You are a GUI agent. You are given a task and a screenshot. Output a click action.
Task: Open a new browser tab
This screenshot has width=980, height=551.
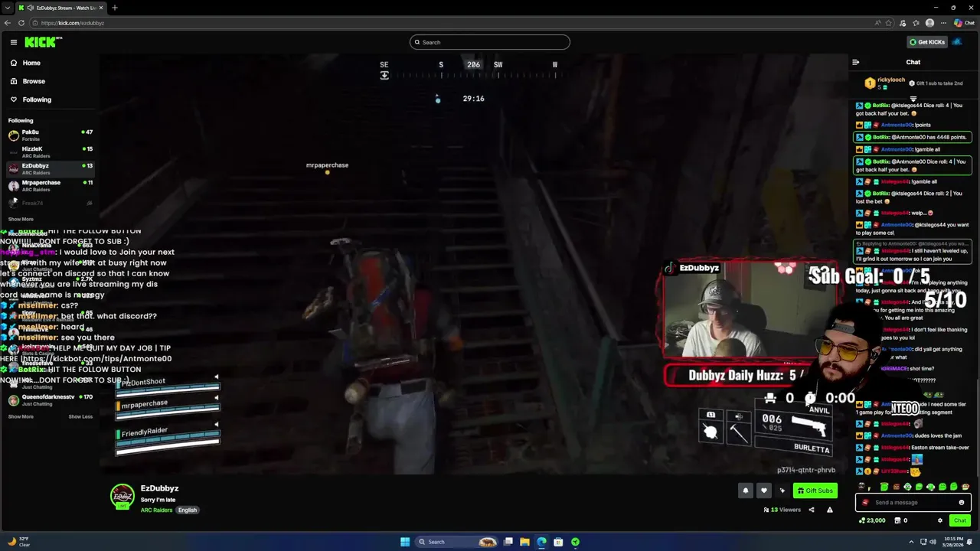(115, 8)
